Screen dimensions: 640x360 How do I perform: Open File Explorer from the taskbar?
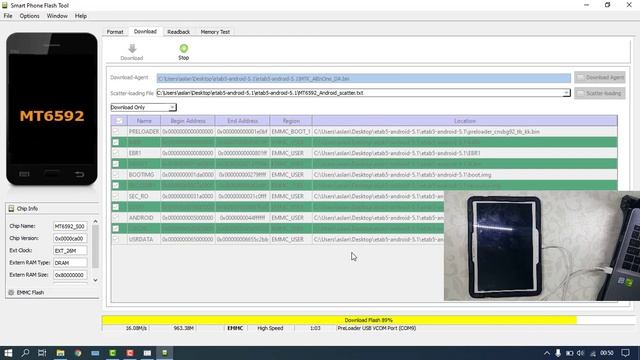(x=60, y=353)
